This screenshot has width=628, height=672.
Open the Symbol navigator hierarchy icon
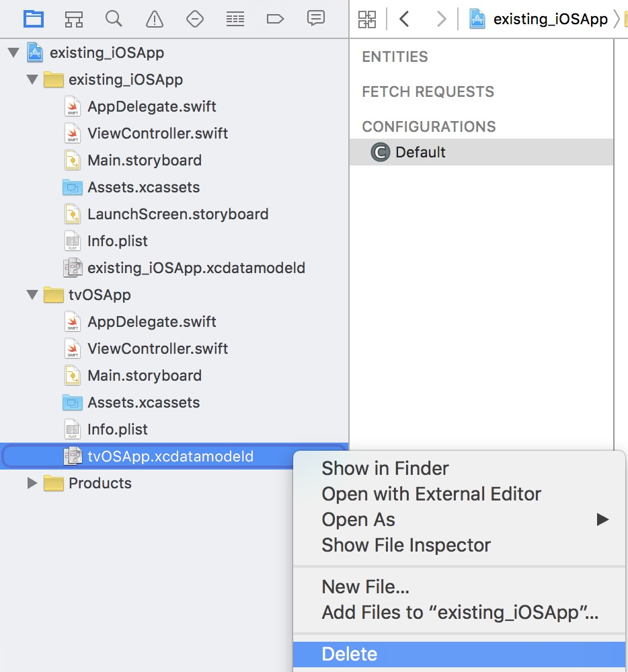74,20
